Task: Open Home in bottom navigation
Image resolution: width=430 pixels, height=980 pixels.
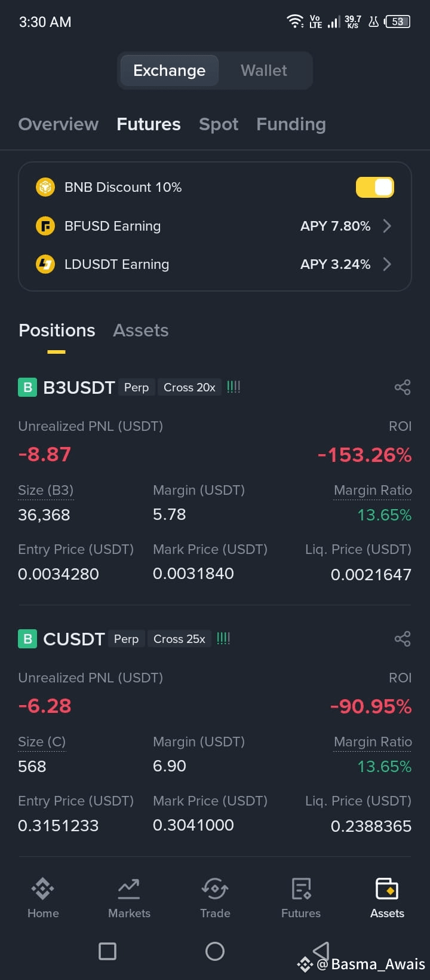Action: [x=43, y=898]
